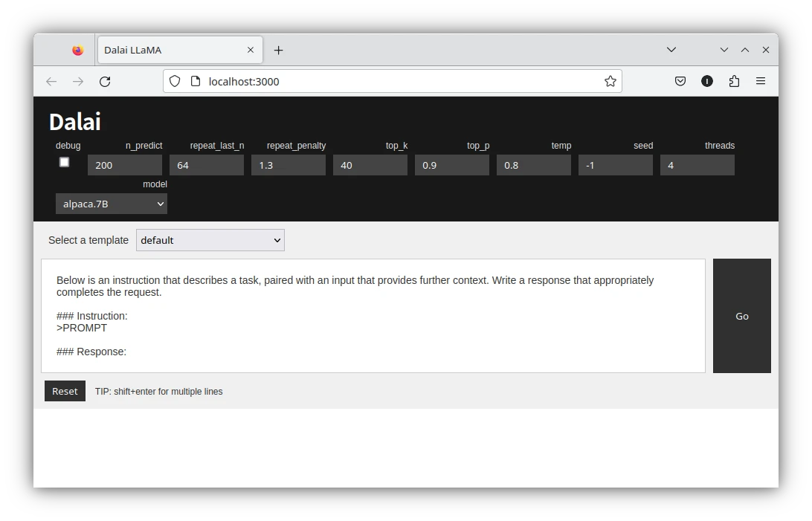
Task: Open the list all tabs chevron
Action: [x=671, y=50]
